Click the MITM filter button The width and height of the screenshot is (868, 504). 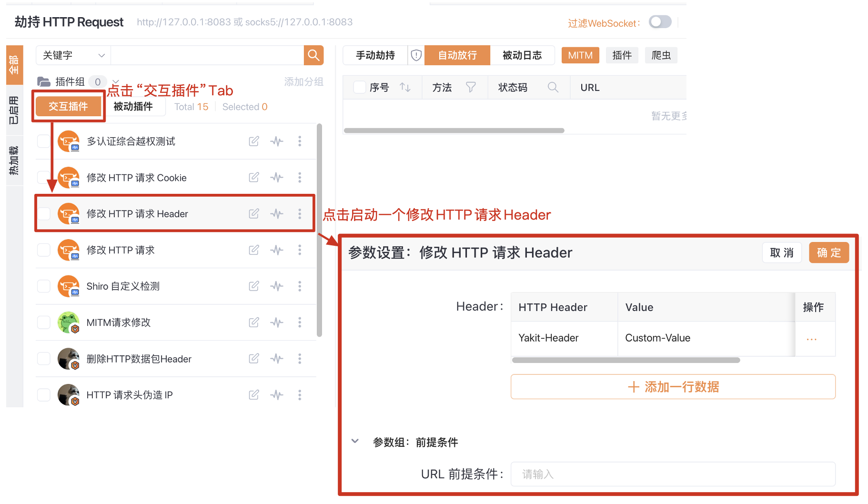(x=580, y=55)
